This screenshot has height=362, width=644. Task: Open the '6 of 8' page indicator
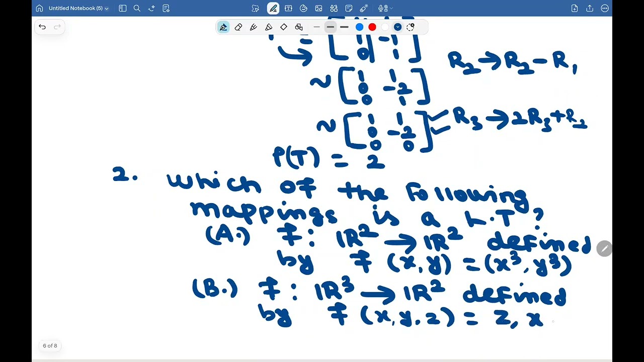(50, 345)
